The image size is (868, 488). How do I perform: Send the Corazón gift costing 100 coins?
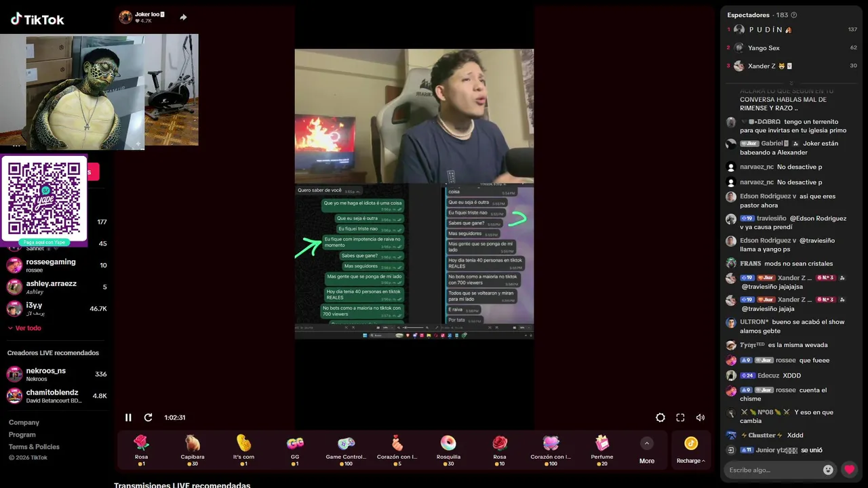click(551, 451)
